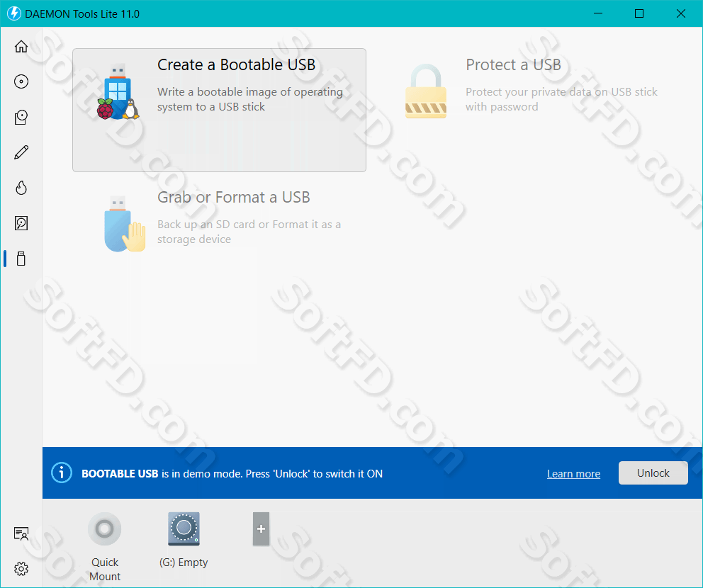The width and height of the screenshot is (703, 588).
Task: Open the pencil edit sidebar icon
Action: (21, 152)
